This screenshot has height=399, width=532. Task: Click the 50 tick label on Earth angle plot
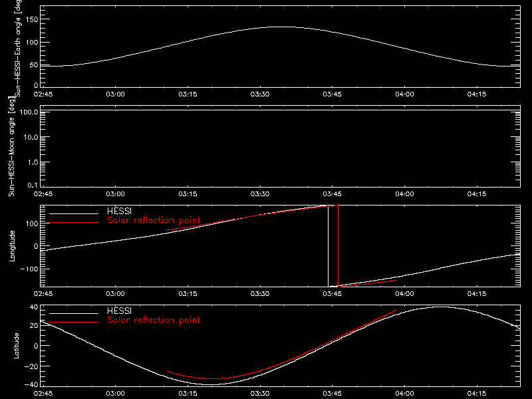[x=34, y=65]
